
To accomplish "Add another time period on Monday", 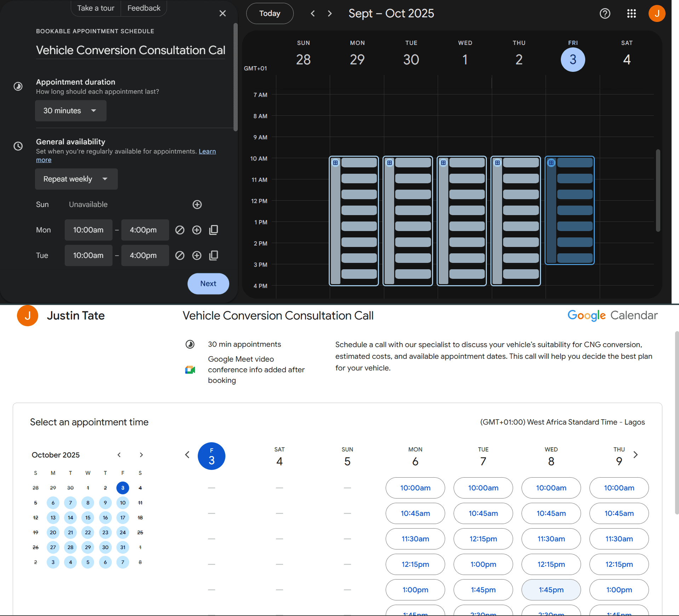I will [x=197, y=230].
